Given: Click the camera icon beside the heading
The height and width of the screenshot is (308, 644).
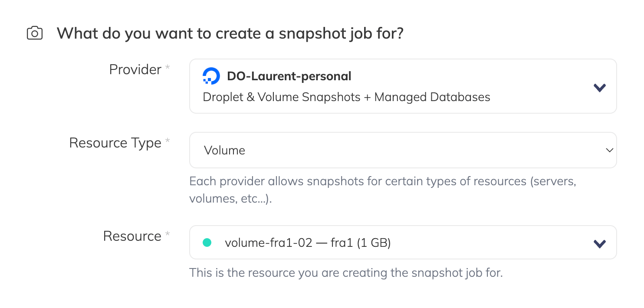Looking at the screenshot, I should click(35, 33).
